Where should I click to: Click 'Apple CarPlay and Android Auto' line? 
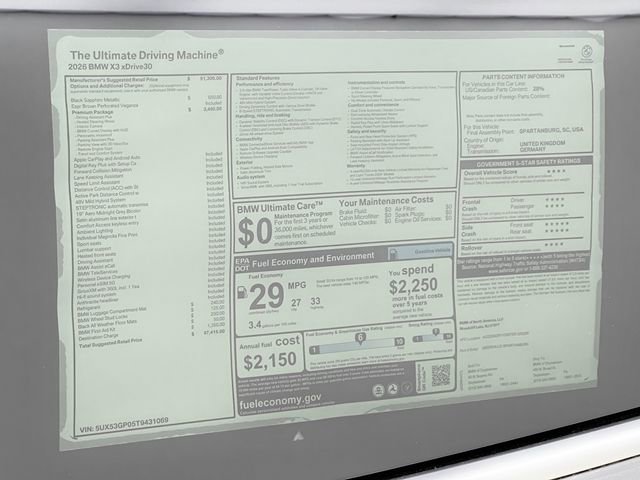107,158
